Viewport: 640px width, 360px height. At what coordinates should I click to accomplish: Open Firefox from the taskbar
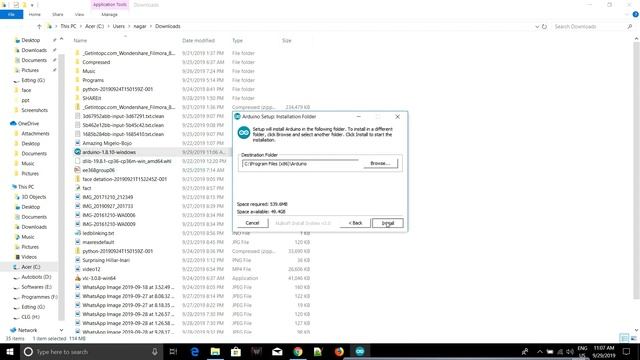(339, 351)
